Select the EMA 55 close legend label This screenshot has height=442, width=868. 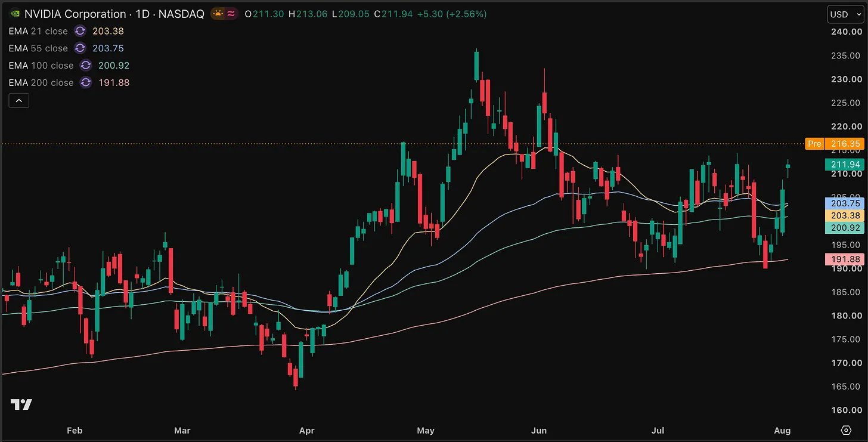pos(38,48)
